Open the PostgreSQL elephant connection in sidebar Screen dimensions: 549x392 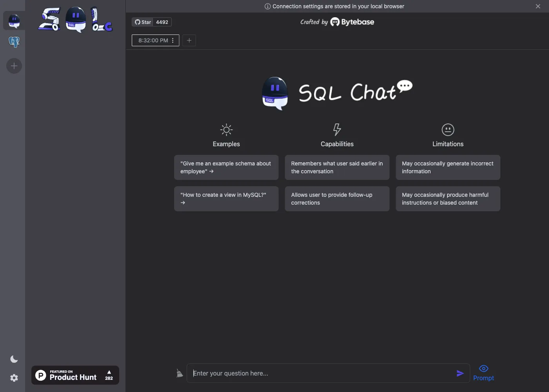click(x=14, y=42)
